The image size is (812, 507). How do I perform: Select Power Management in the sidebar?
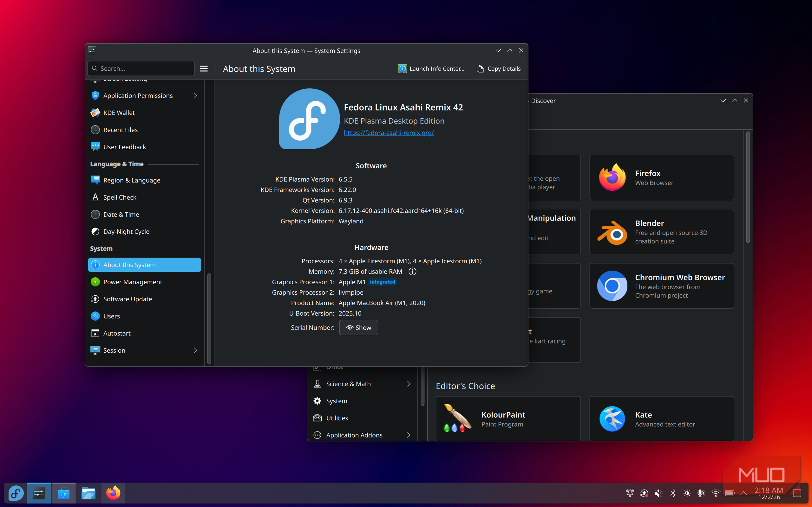pos(133,282)
